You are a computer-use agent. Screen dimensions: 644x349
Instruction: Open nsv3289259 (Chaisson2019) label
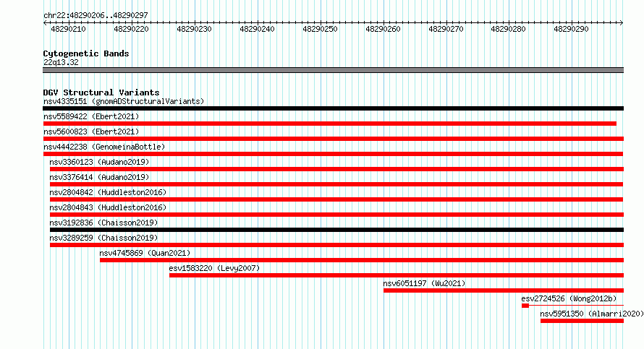pyautogui.click(x=103, y=238)
